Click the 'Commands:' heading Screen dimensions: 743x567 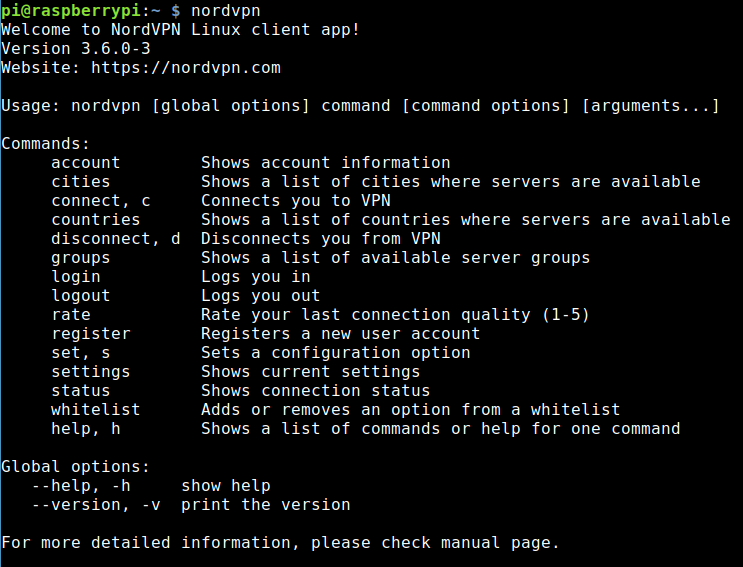pyautogui.click(x=45, y=144)
